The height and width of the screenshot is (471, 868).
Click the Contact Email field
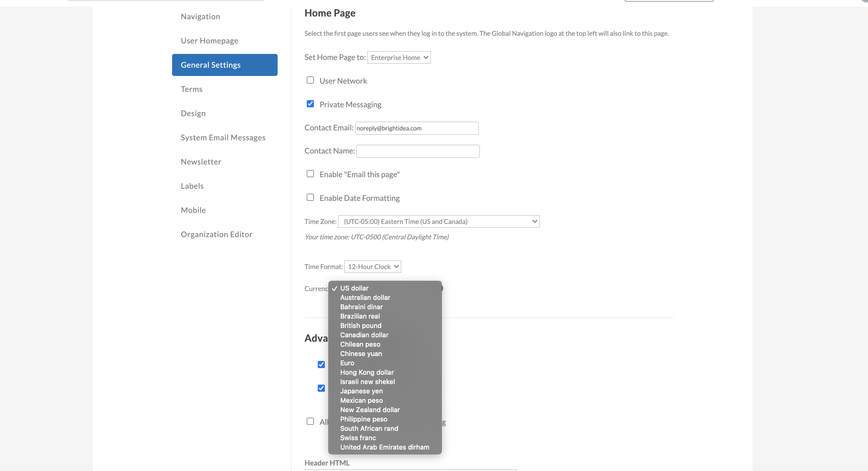(x=417, y=128)
